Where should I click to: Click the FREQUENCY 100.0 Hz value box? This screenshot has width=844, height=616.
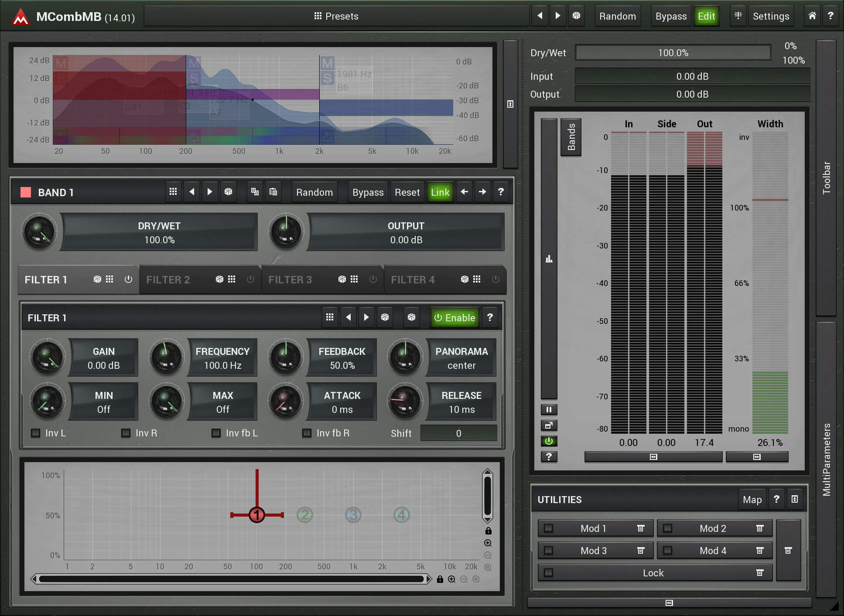222,358
